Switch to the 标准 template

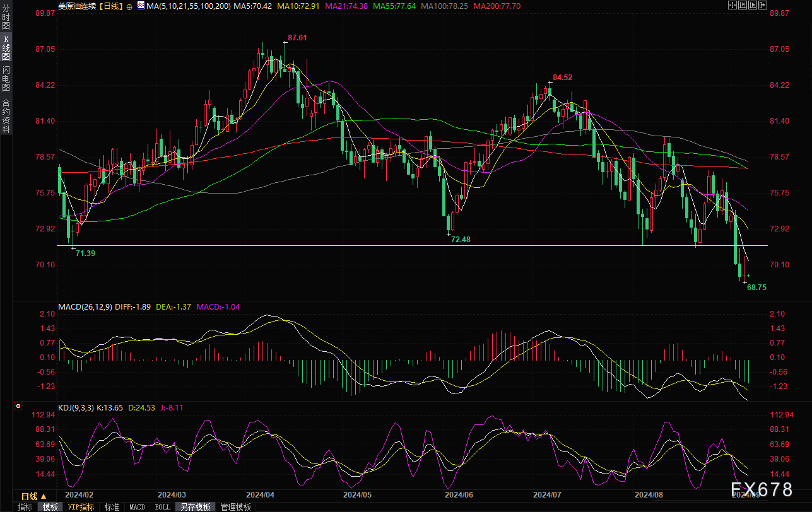tap(112, 507)
